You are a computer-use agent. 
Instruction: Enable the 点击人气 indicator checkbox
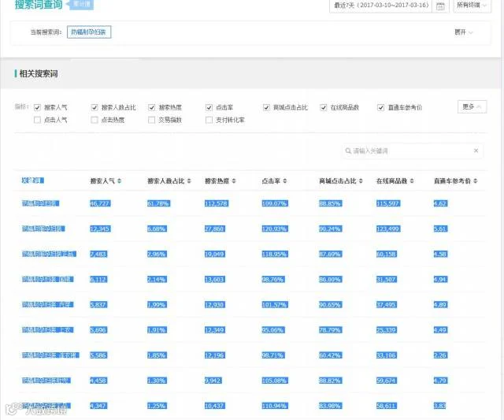tap(37, 120)
